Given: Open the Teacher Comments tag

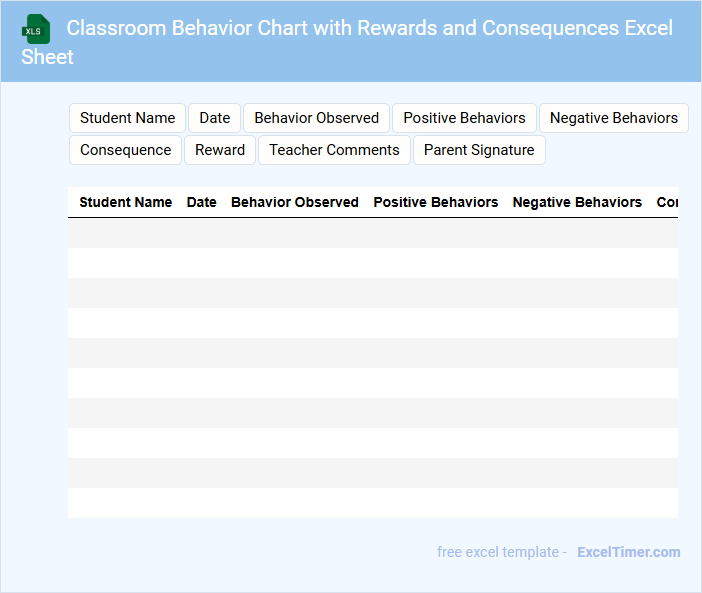Looking at the screenshot, I should [x=334, y=150].
